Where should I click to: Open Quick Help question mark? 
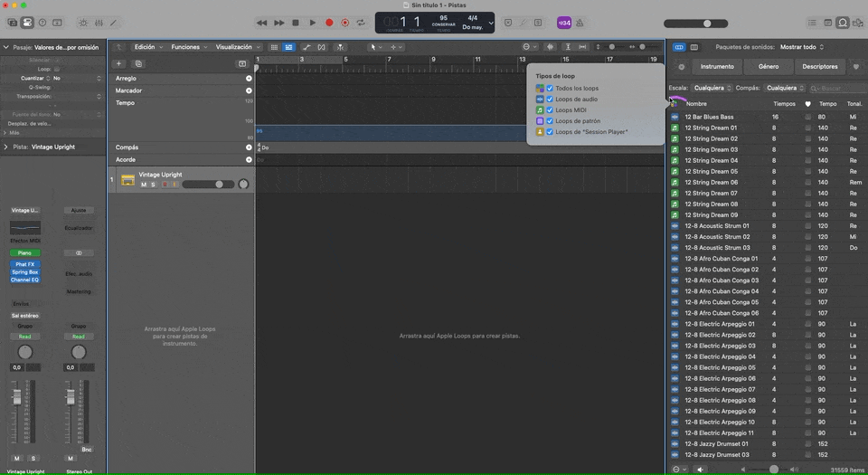[42, 23]
